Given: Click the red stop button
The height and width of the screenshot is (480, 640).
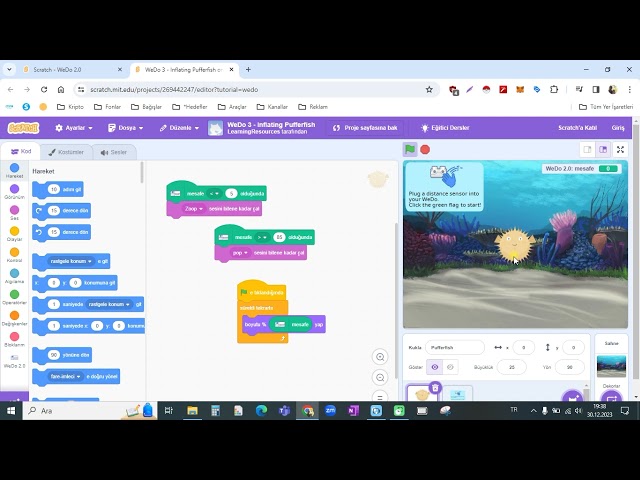Looking at the screenshot, I should [x=425, y=150].
